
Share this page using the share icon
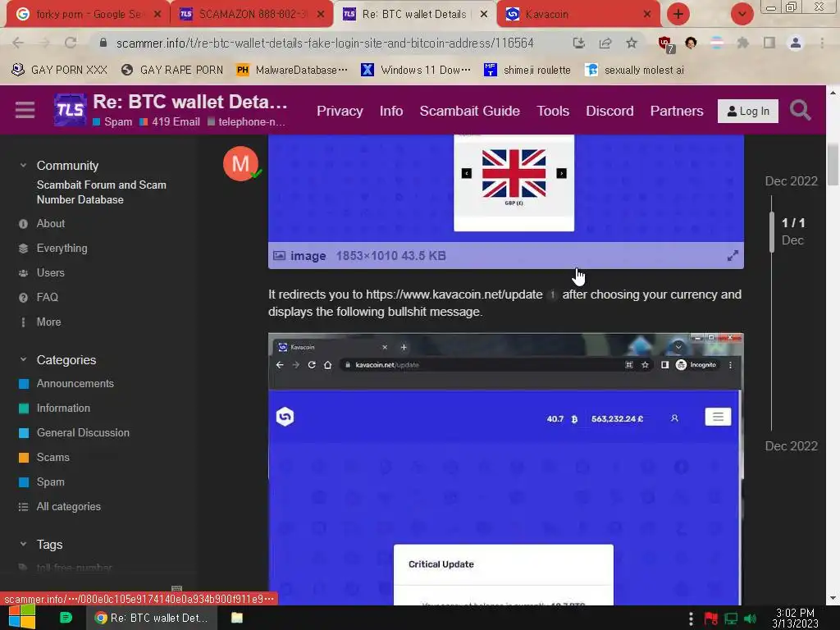point(605,43)
